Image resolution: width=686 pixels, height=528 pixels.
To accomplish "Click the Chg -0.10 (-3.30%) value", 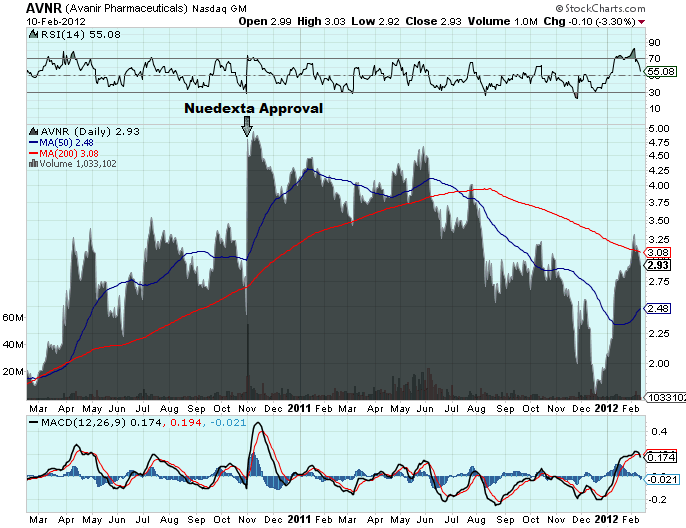I will pyautogui.click(x=589, y=21).
